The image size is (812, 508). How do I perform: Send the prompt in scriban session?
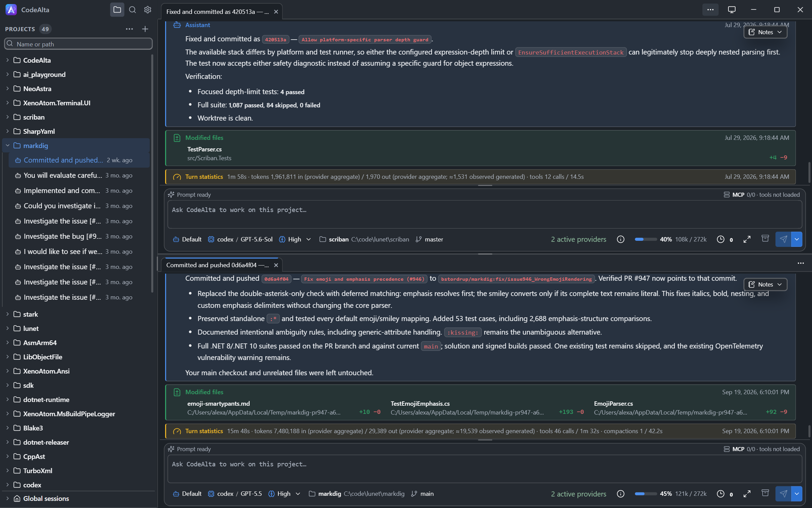783,239
